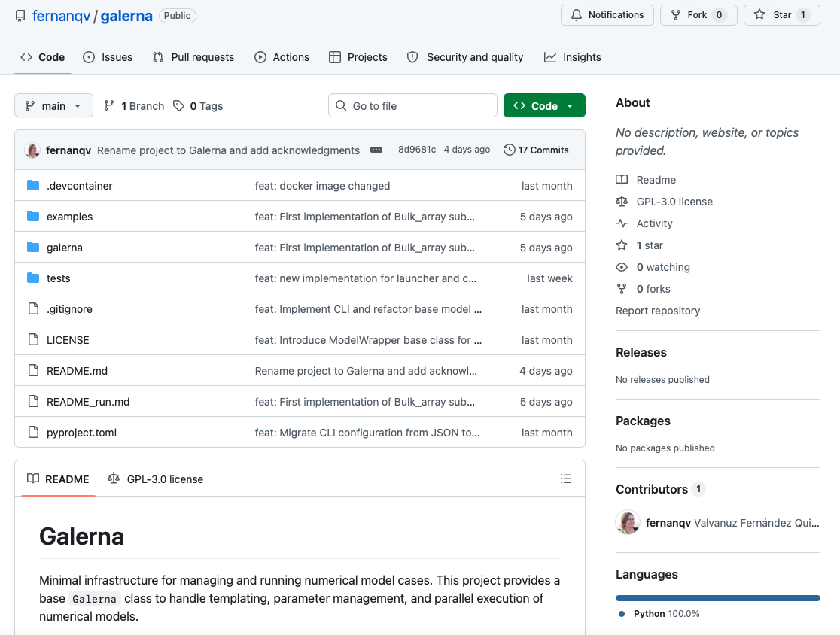Viewport: 840px width, 635px height.
Task: Open the Actions tab
Action: (282, 57)
